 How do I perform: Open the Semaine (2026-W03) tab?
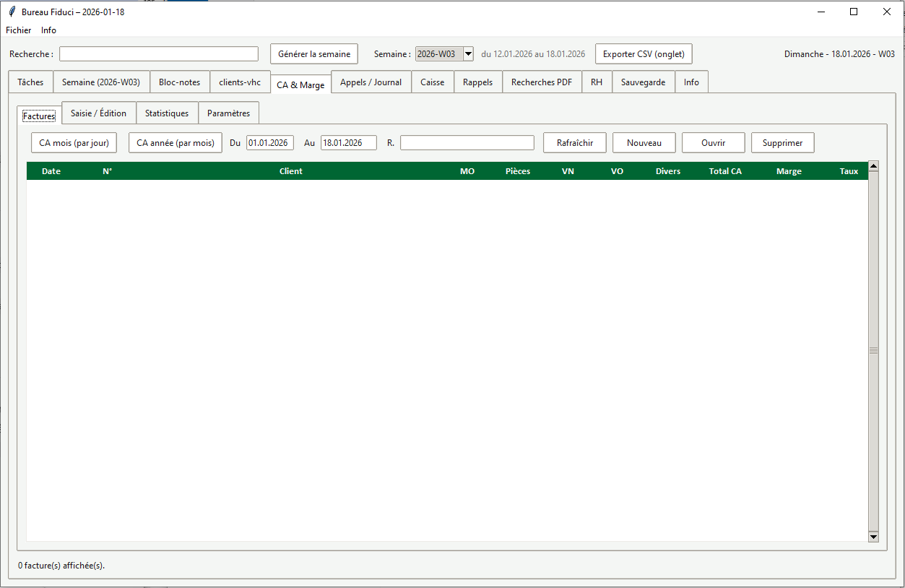100,82
